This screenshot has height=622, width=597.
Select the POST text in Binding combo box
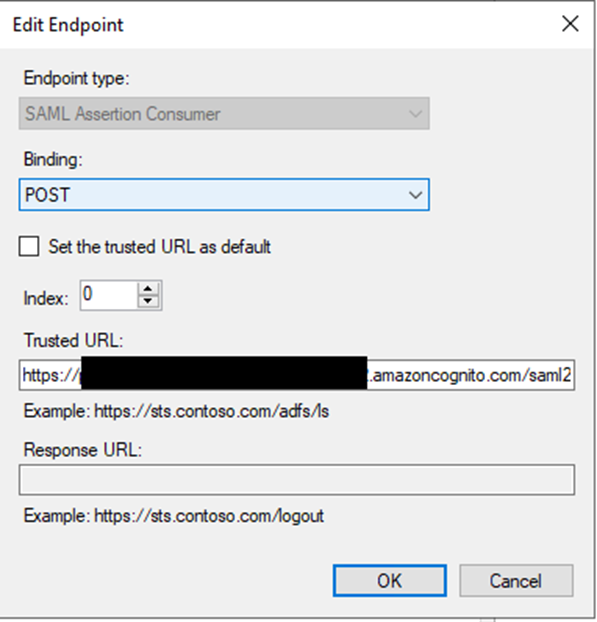click(x=48, y=195)
